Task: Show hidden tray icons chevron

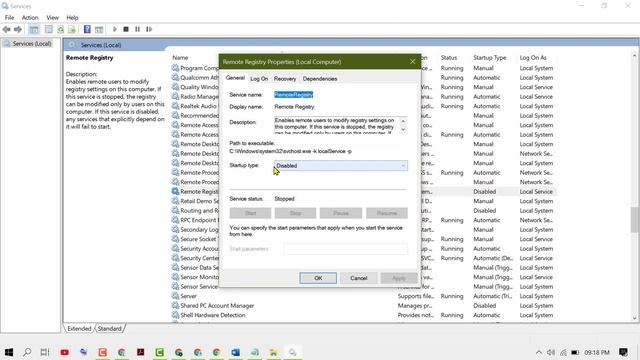Action: (x=539, y=352)
